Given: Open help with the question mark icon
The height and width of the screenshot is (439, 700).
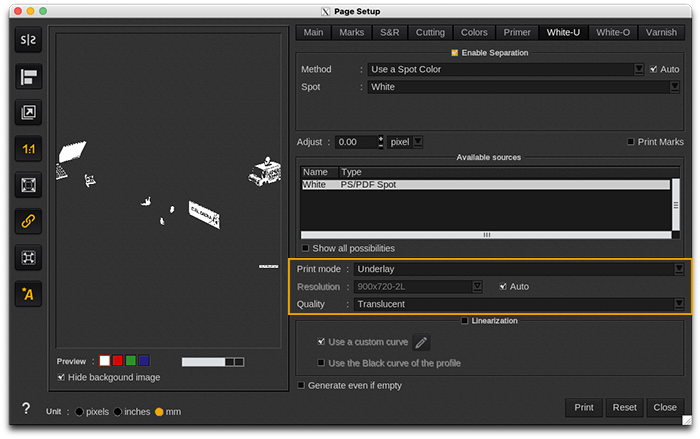Looking at the screenshot, I should pyautogui.click(x=26, y=409).
